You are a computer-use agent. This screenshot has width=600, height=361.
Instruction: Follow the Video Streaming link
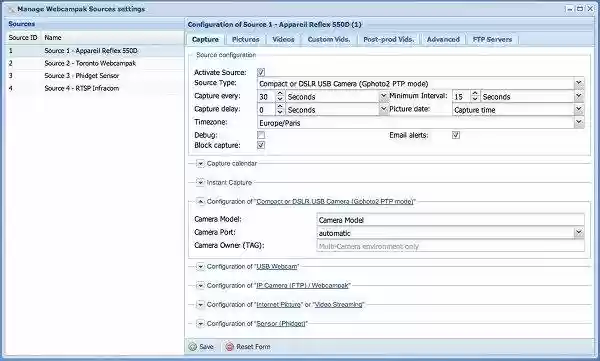coord(339,305)
